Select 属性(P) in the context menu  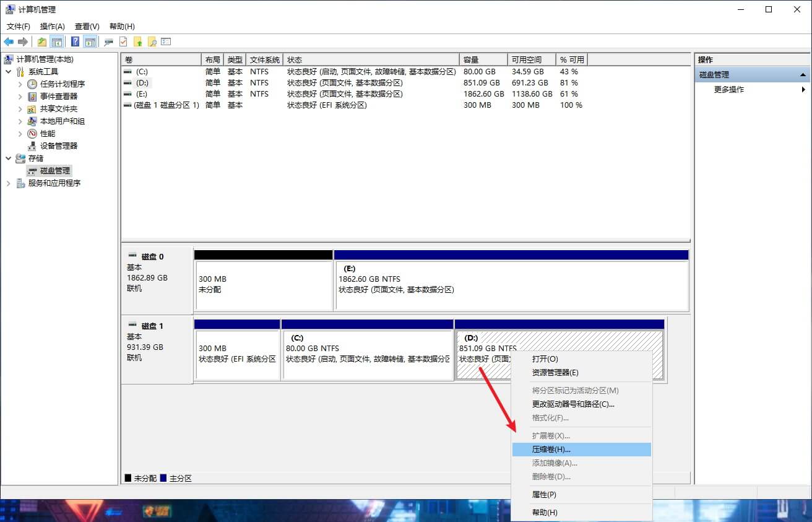point(544,495)
